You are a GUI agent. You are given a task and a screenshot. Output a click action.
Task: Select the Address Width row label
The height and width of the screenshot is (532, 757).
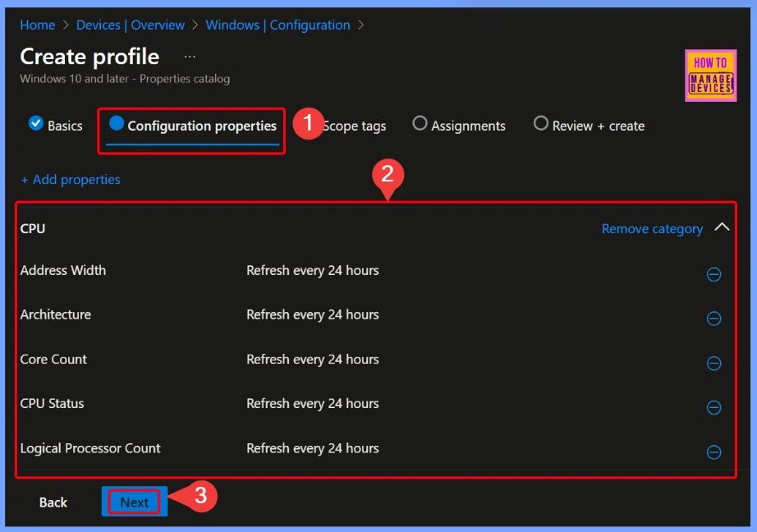pyautogui.click(x=62, y=270)
